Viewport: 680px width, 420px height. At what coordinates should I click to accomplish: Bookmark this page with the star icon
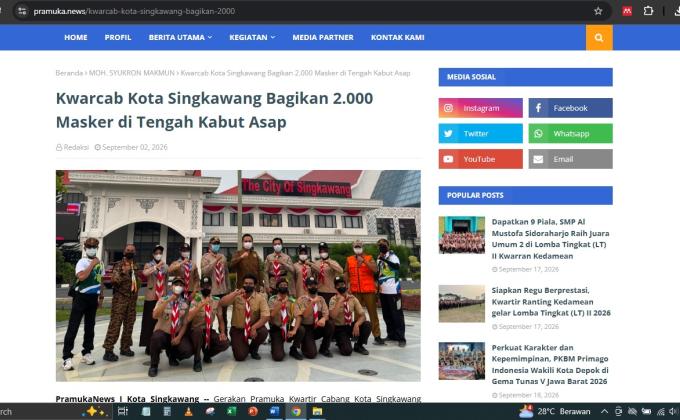tap(598, 11)
